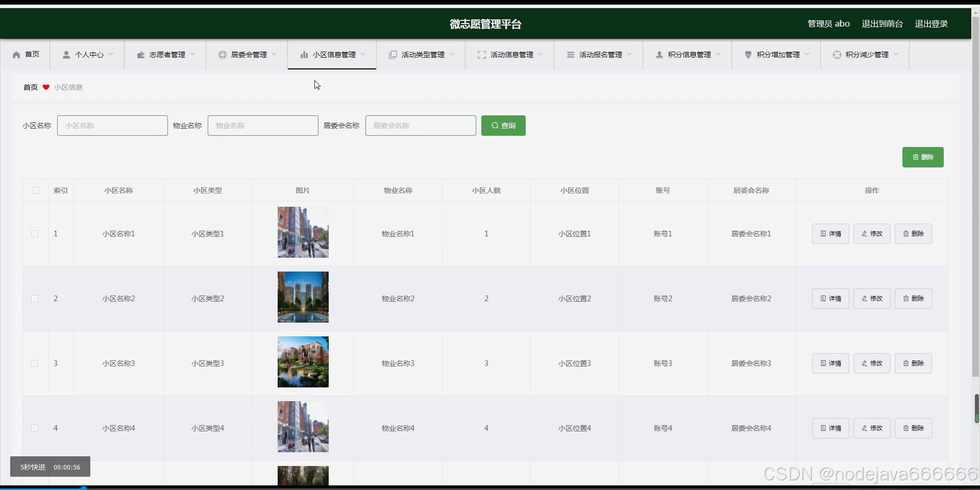This screenshot has height=490, width=980.
Task: Expand the 活动信息管理 dropdown arrow
Action: pos(541,54)
